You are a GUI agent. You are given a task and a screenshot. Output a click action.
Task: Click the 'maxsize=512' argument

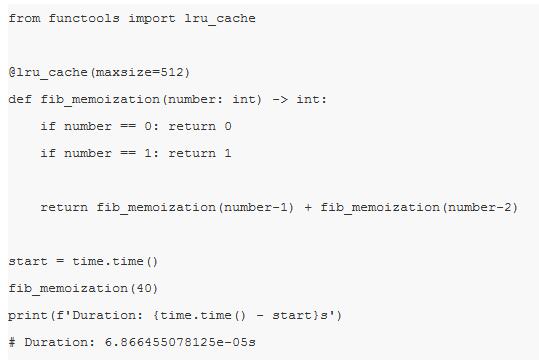coord(140,72)
